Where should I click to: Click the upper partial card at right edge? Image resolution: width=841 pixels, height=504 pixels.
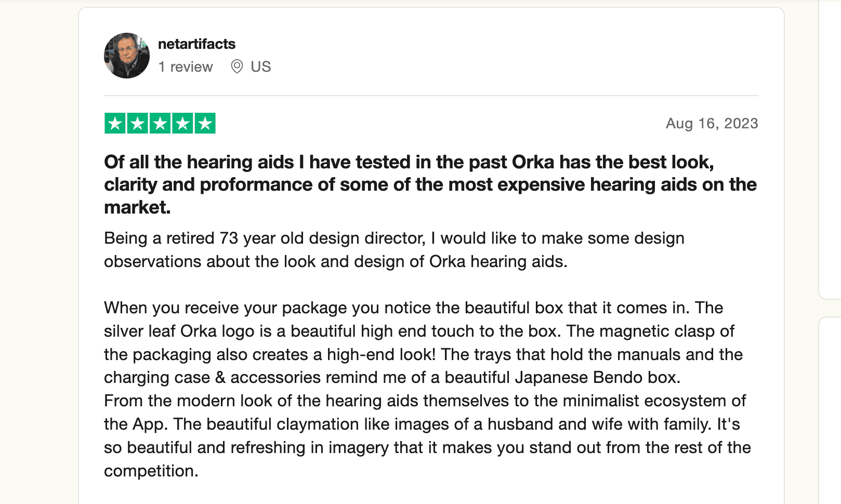tap(830, 150)
